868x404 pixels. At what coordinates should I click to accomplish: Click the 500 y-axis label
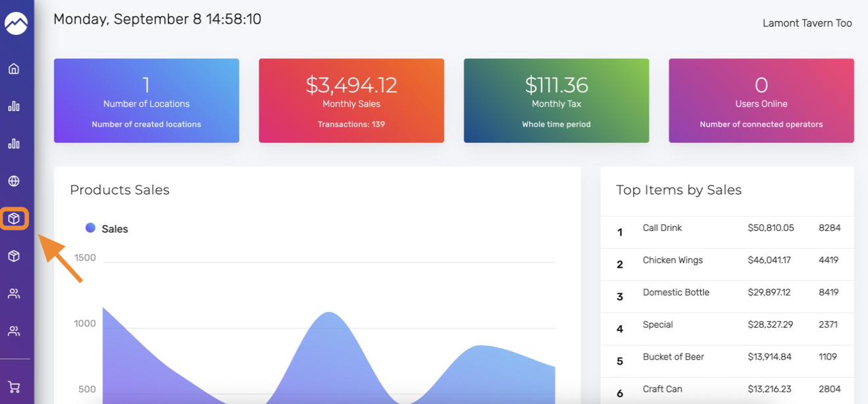coord(87,389)
